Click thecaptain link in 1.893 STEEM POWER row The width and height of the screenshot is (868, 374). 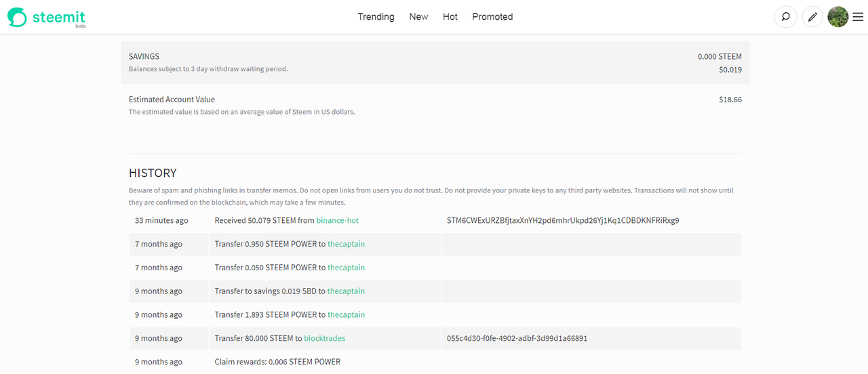click(x=346, y=314)
